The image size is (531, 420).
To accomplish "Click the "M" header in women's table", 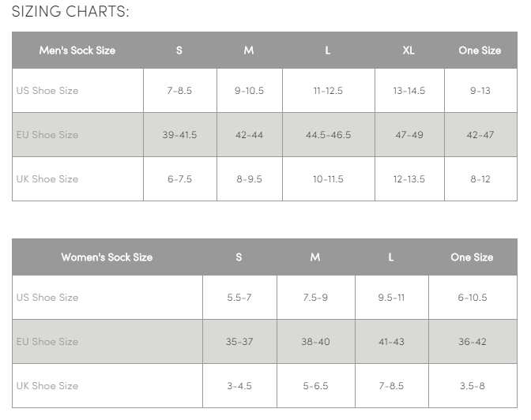I will point(315,257).
